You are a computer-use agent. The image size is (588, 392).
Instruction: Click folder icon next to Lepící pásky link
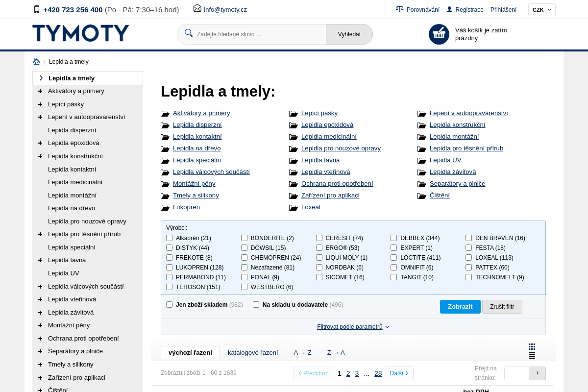[293, 114]
